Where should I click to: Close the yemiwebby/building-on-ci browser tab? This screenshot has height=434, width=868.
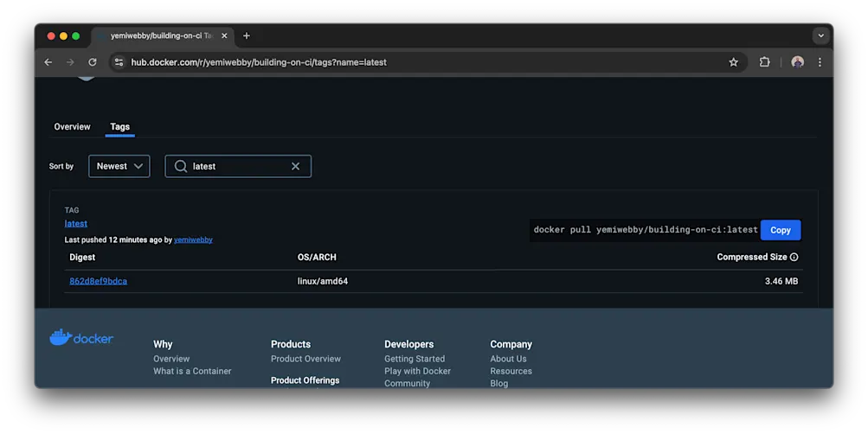click(x=224, y=36)
